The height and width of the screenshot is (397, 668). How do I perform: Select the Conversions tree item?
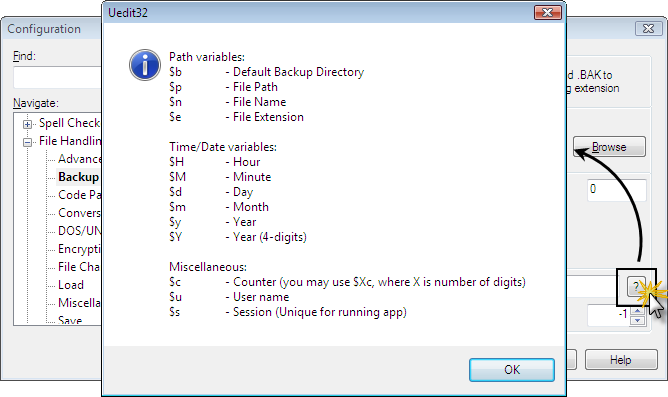(x=79, y=213)
